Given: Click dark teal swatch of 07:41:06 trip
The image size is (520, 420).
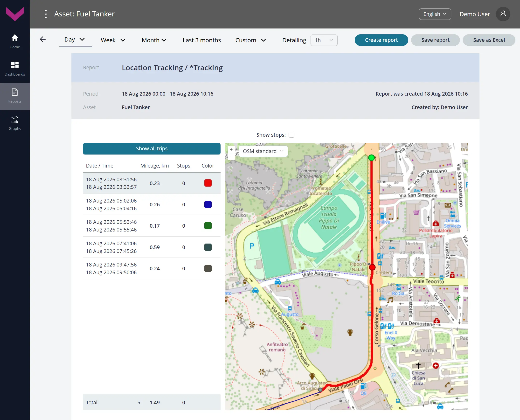Looking at the screenshot, I should tap(208, 247).
